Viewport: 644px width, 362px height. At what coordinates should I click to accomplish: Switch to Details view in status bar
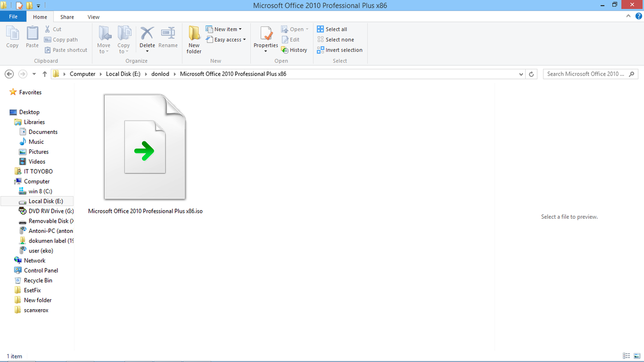click(x=626, y=356)
